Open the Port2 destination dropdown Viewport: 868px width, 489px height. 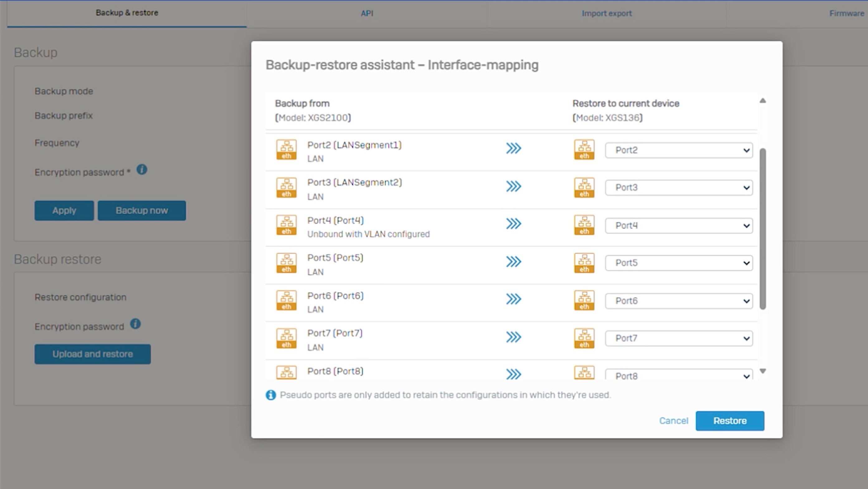pos(679,150)
